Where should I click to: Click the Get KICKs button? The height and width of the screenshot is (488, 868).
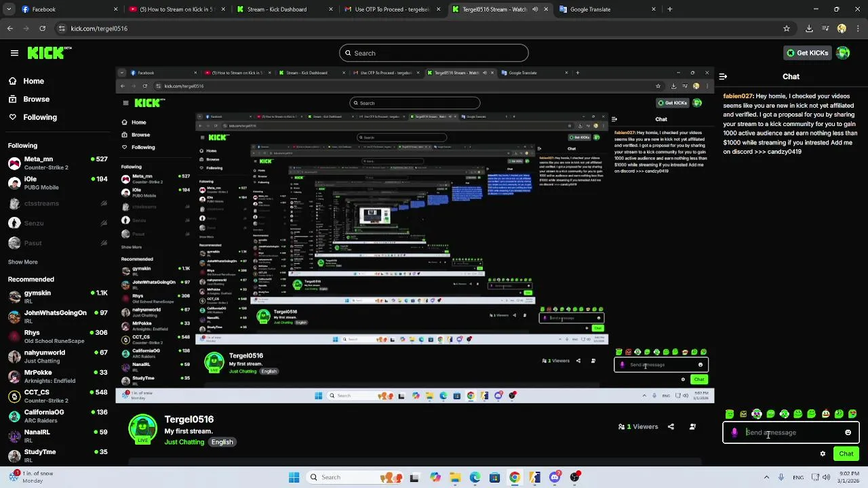pos(807,53)
